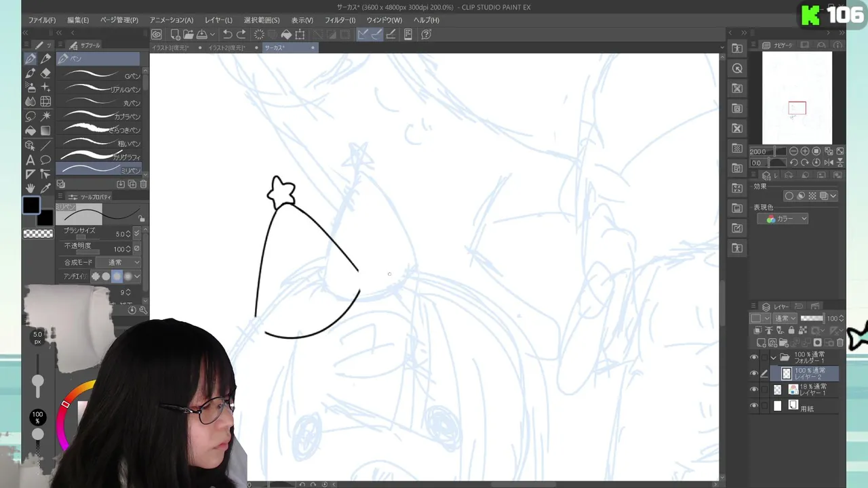Click the Fill command bucket icon

pyautogui.click(x=286, y=34)
